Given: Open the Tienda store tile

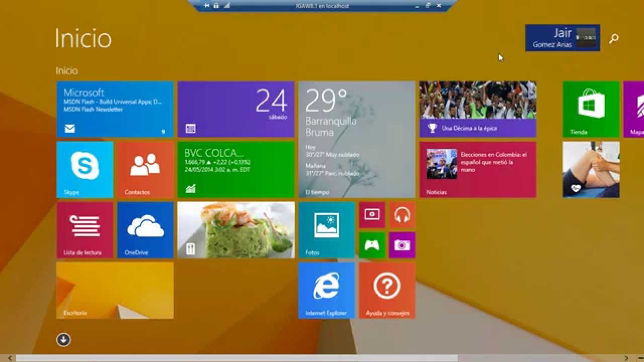Looking at the screenshot, I should coord(591,109).
